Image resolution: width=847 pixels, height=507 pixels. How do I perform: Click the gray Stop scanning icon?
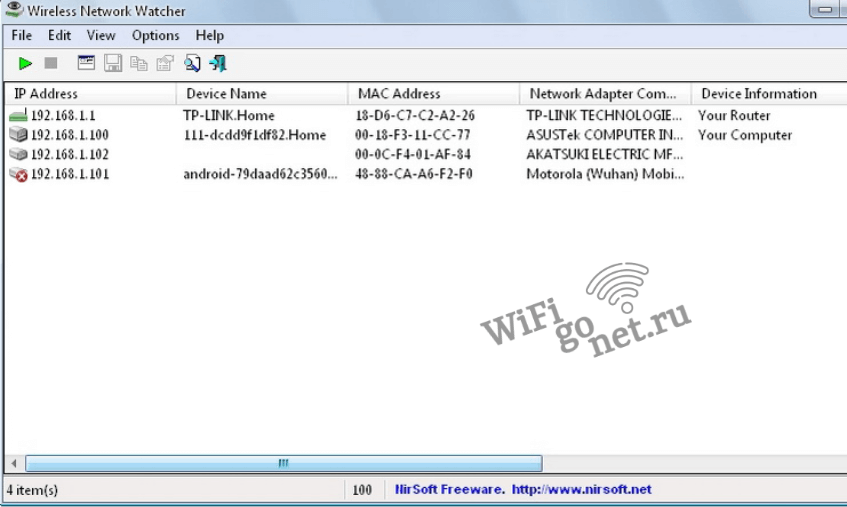pos(51,63)
